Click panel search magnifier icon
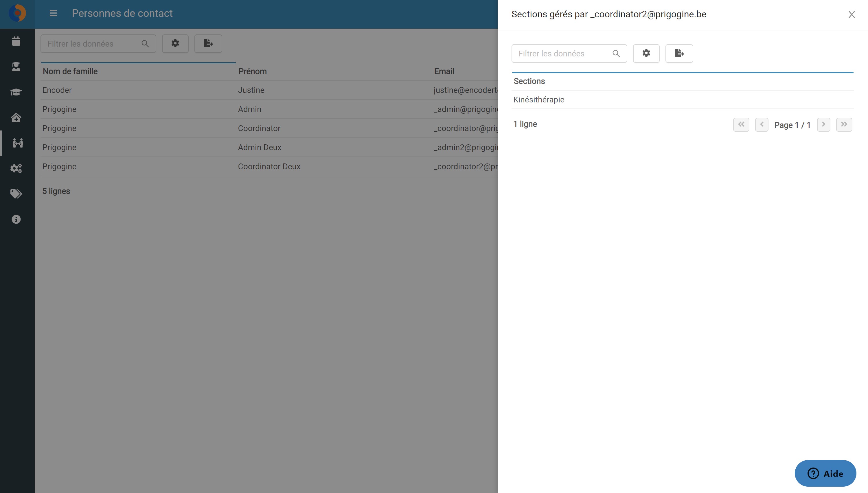Viewport: 868px width, 493px height. (x=616, y=54)
